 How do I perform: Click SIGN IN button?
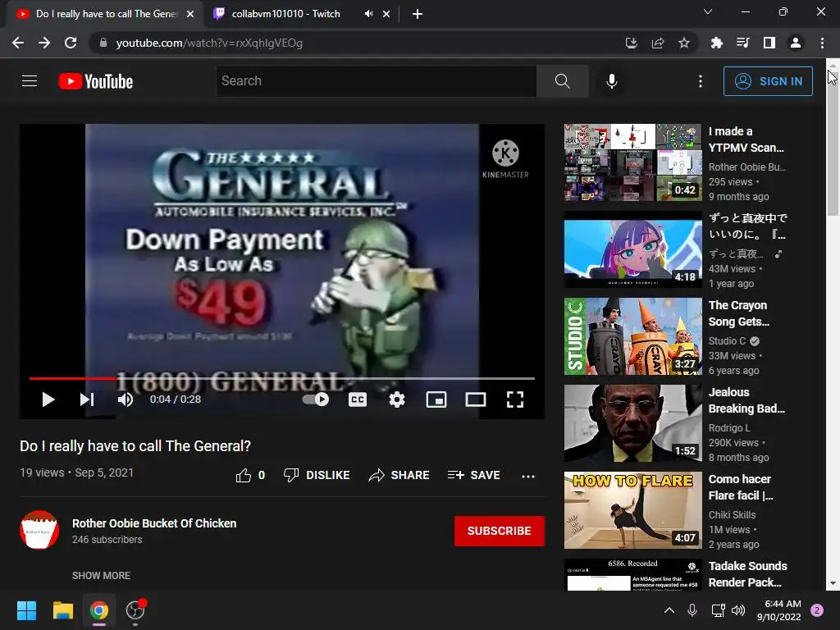768,81
